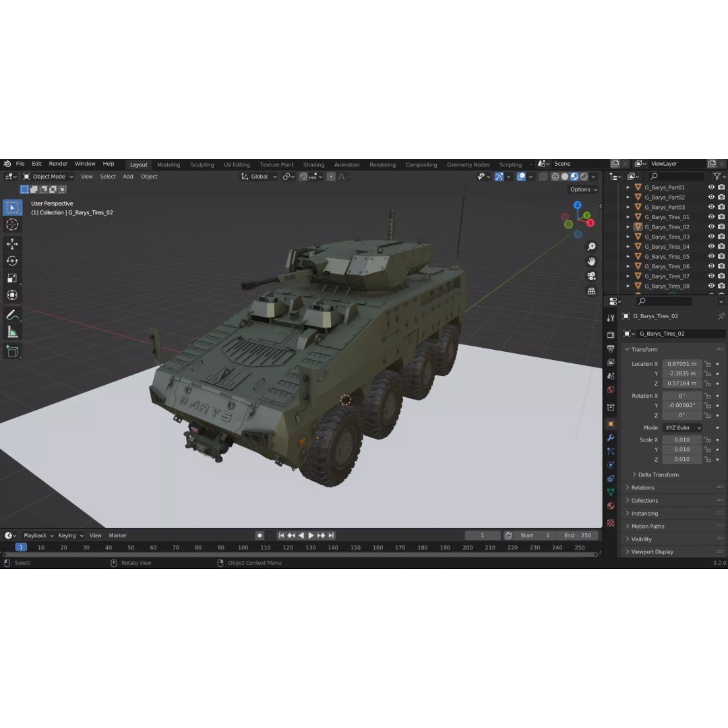Image resolution: width=728 pixels, height=728 pixels.
Task: Disable render for G_Barys_Part03 camera icon
Action: (721, 207)
